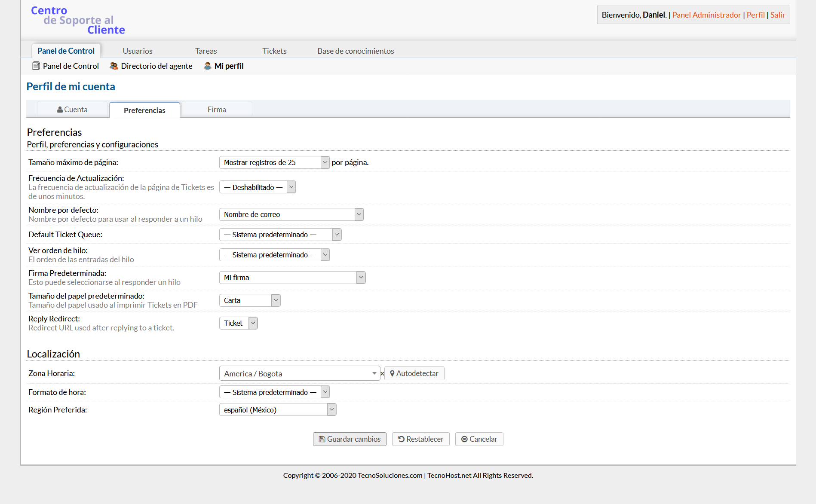Click the Centro de Soporte al Cliente logo
The height and width of the screenshot is (504, 816).
pos(78,20)
